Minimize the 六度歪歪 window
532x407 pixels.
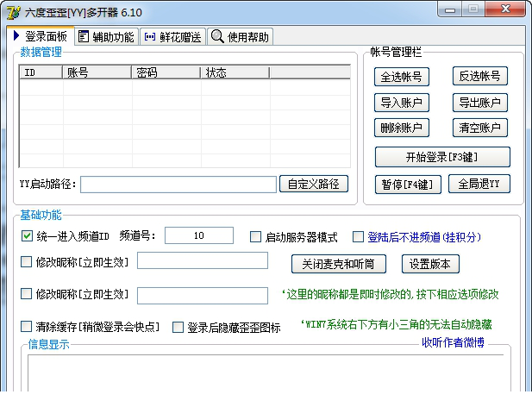tap(450, 9)
